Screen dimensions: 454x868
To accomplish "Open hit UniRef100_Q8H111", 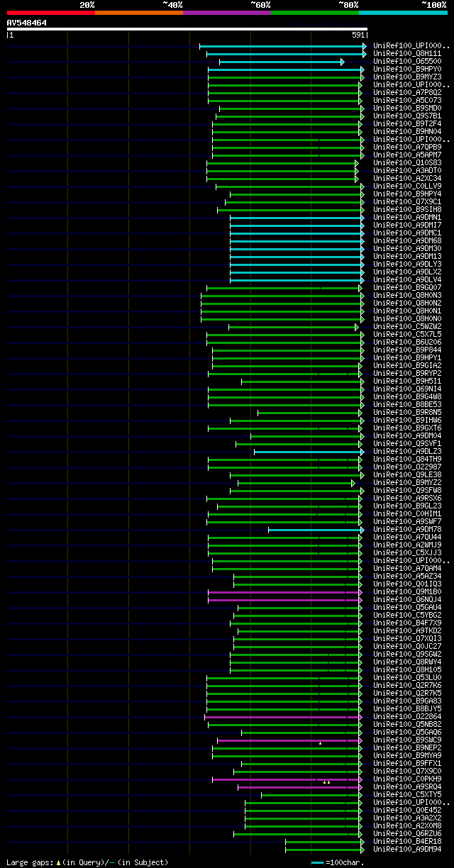I will (407, 53).
